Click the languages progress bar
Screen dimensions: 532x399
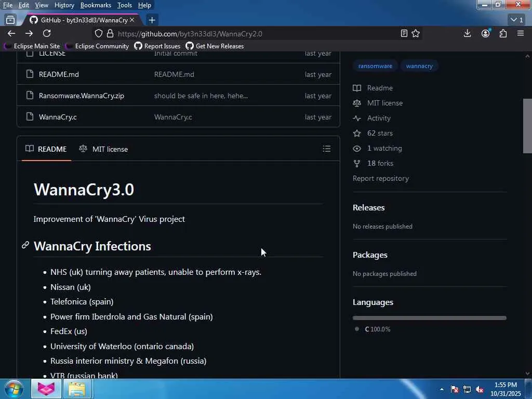(429, 318)
